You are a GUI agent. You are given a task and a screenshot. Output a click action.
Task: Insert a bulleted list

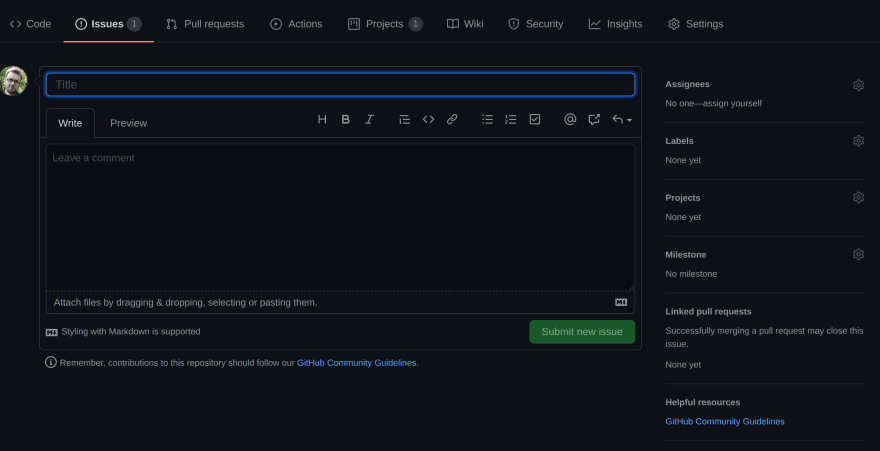[x=487, y=119]
